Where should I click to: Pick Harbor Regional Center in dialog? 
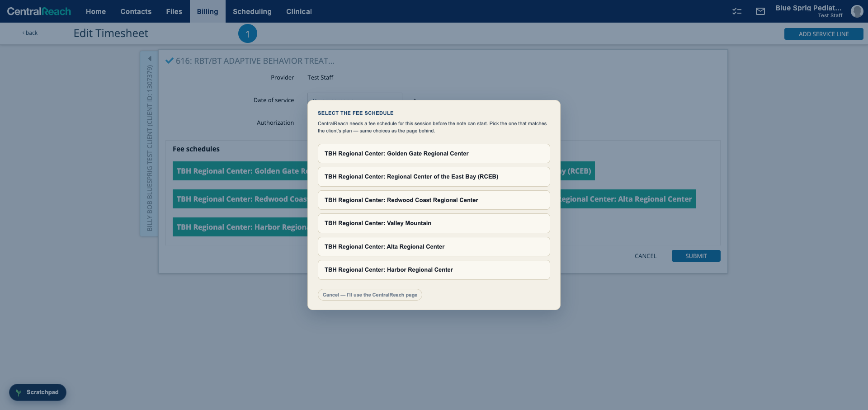point(434,270)
